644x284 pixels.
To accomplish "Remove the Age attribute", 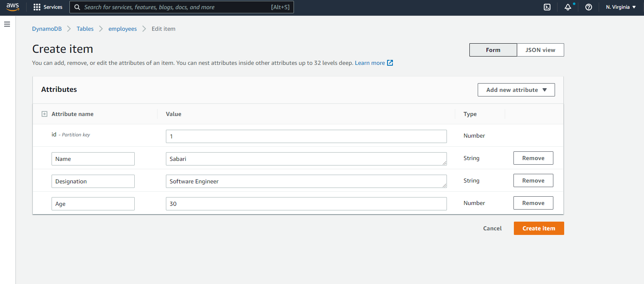I will point(533,203).
